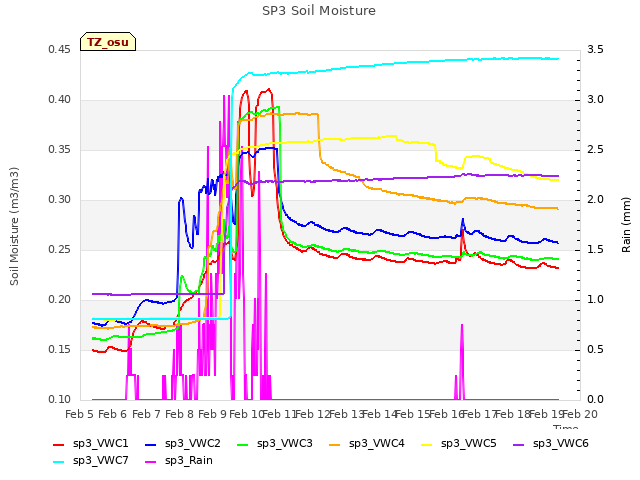Image resolution: width=640 pixels, height=480 pixels.
Task: Click the 0.10 soil moisture tick label
Action: click(60, 399)
